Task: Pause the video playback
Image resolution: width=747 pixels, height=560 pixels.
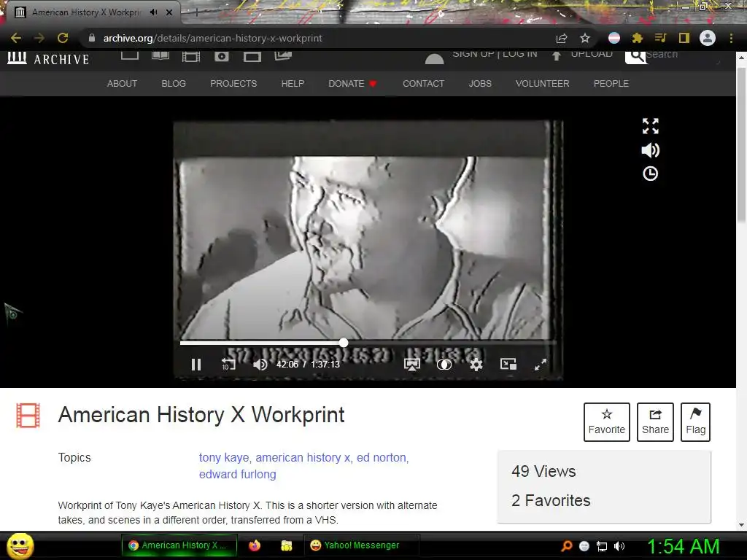Action: (x=196, y=365)
